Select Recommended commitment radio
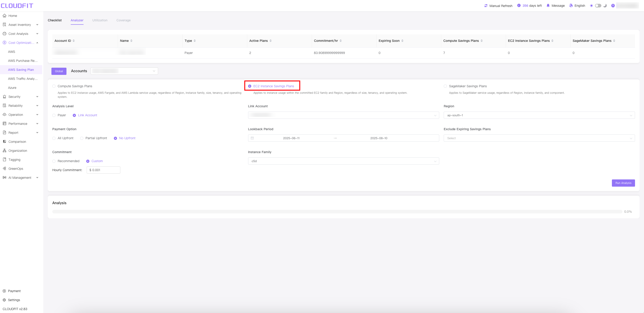 [54, 161]
